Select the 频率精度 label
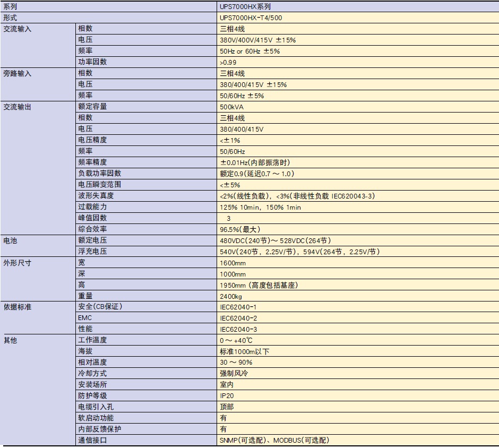Viewport: 499px width, 448px height. coord(92,162)
